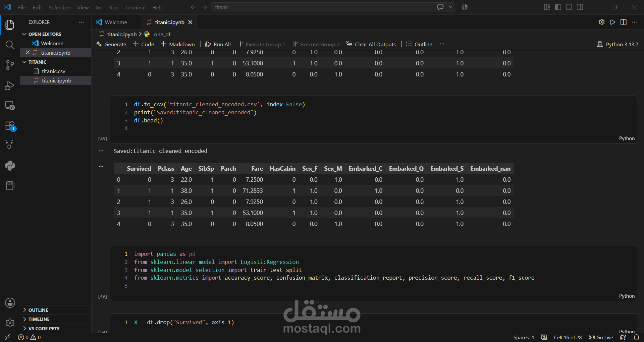The width and height of the screenshot is (644, 342).
Task: Select the Python 3.13.7 kernel picker
Action: click(618, 44)
